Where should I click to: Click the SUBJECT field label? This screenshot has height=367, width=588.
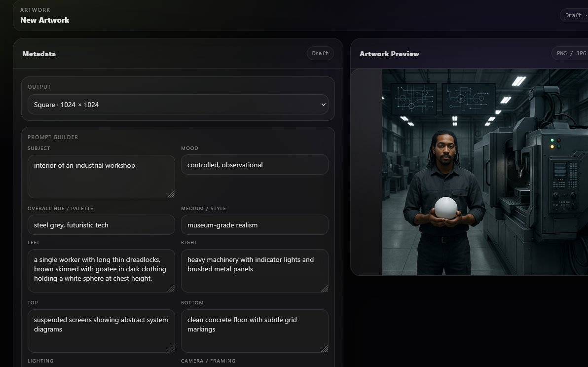coord(38,148)
